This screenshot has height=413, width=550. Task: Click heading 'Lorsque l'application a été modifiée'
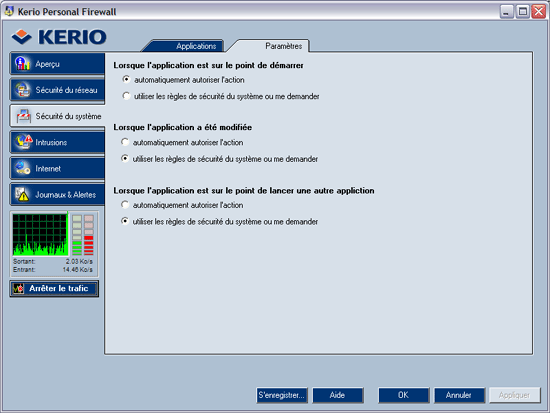click(182, 127)
